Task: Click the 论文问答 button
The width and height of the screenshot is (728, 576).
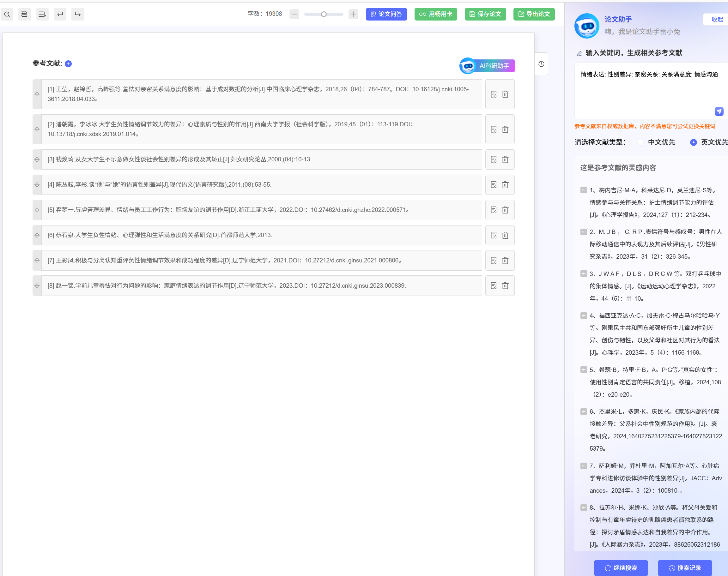Action: pyautogui.click(x=386, y=14)
